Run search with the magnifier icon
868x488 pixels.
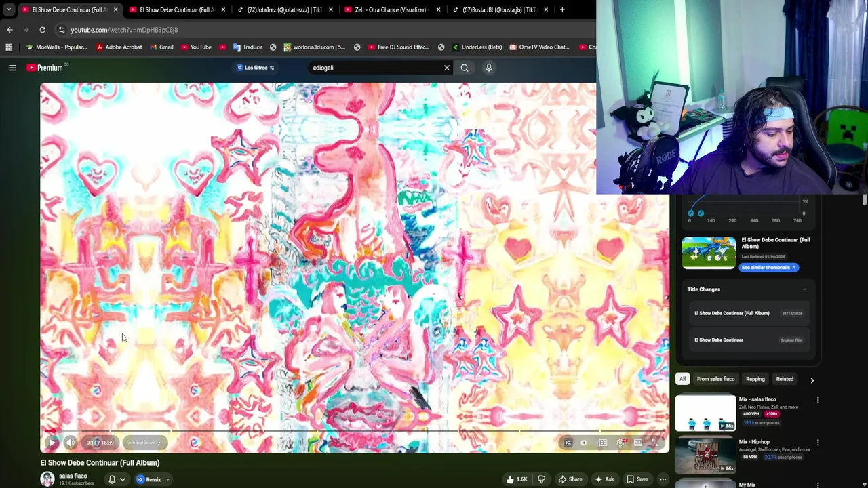[465, 68]
